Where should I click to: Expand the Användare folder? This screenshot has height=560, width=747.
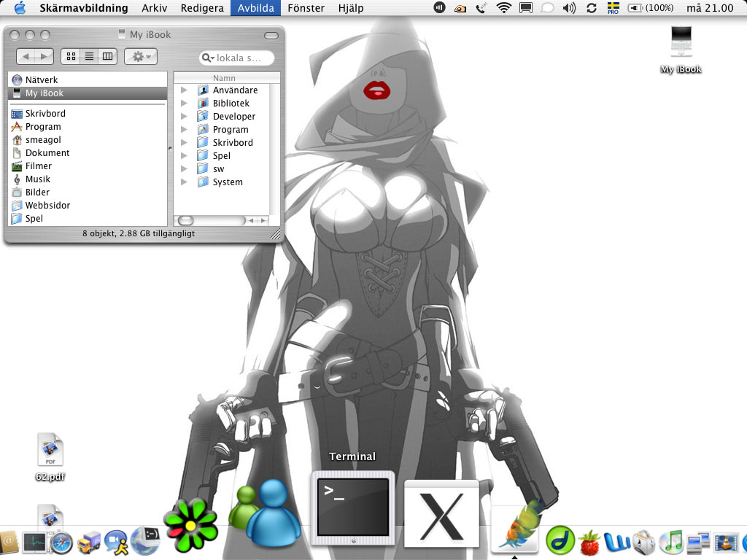pos(184,90)
